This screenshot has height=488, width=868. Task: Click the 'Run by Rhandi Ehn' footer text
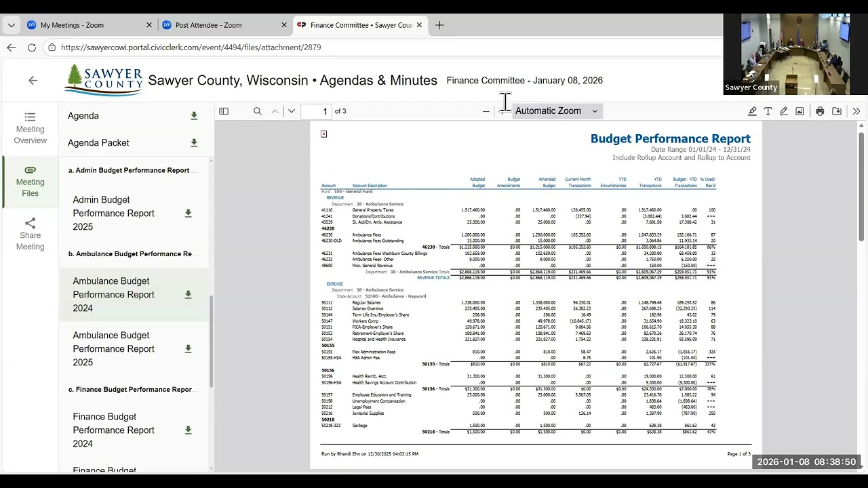370,453
